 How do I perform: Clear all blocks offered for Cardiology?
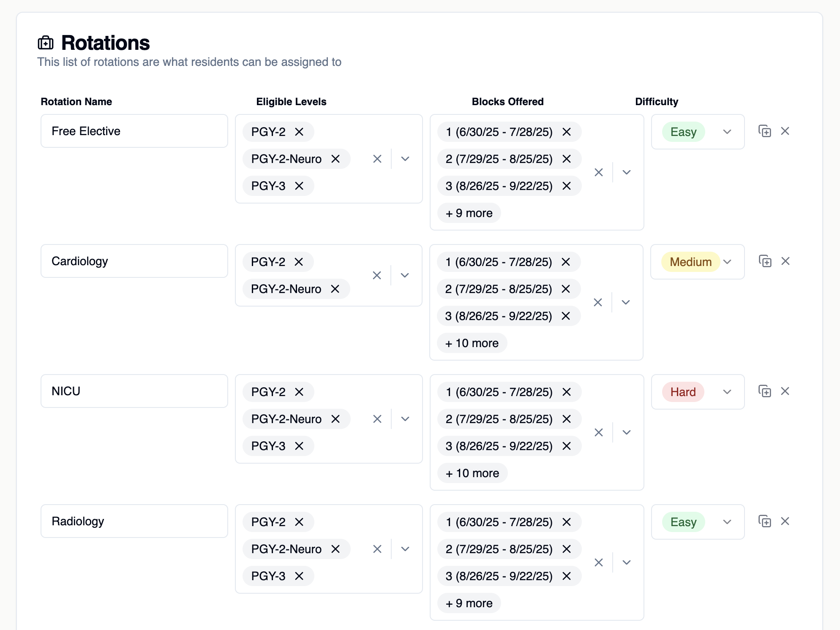[x=598, y=302]
